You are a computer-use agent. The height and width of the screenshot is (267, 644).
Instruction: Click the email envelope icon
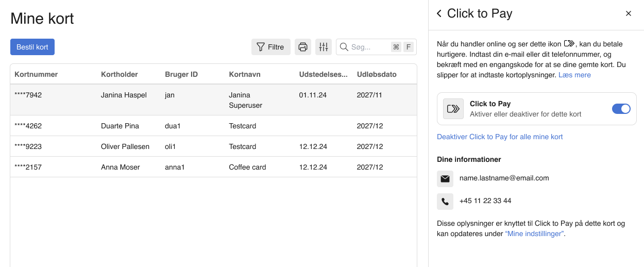[445, 178]
